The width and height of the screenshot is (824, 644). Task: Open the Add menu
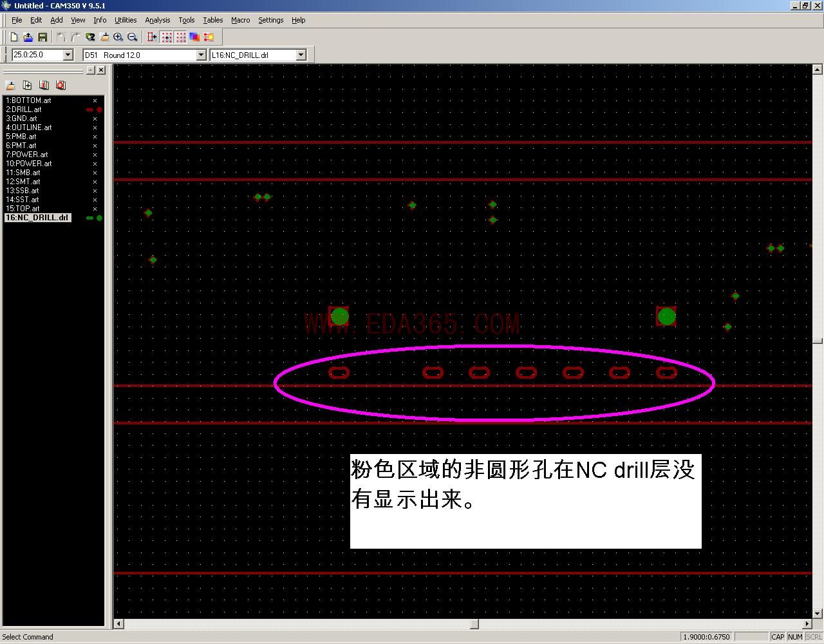[57, 20]
